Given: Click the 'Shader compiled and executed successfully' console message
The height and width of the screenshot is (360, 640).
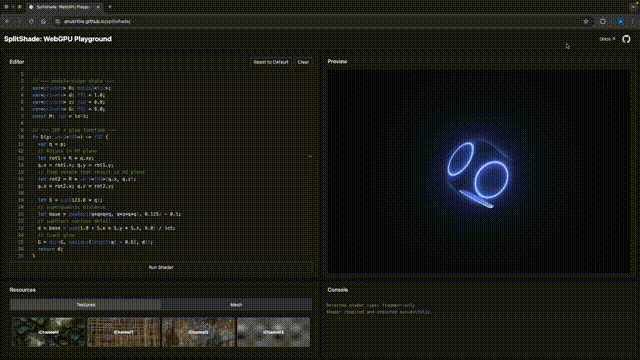Looking at the screenshot, I should click(378, 312).
